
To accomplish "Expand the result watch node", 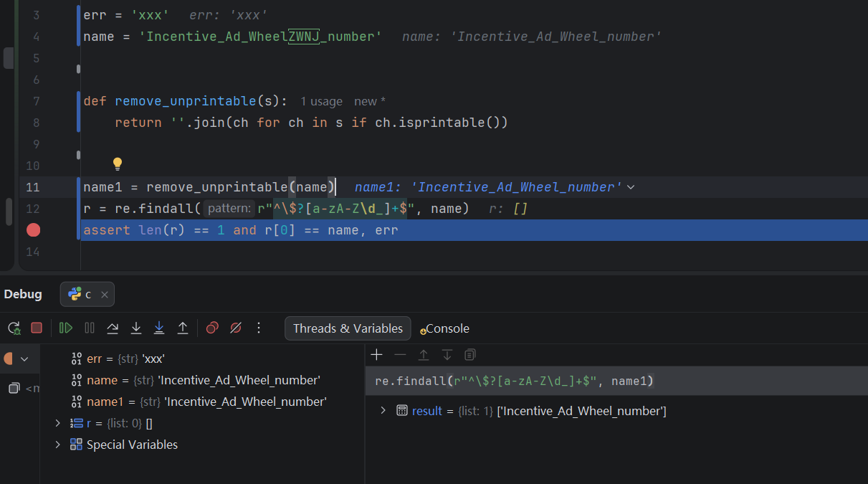I will click(x=383, y=410).
